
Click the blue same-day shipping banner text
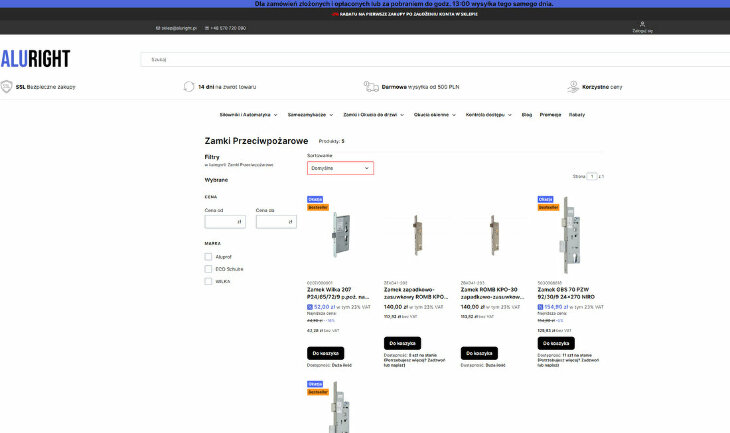pyautogui.click(x=404, y=4)
